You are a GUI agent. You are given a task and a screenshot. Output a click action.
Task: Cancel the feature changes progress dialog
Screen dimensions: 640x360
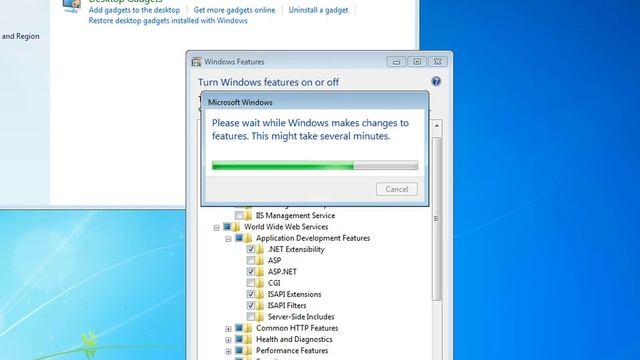point(397,189)
